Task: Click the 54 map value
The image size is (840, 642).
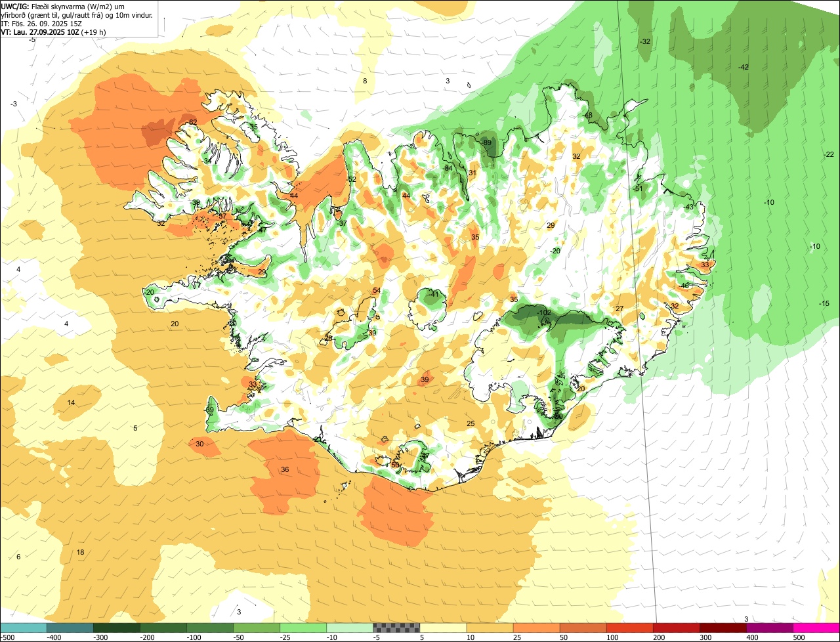Action: click(x=377, y=291)
